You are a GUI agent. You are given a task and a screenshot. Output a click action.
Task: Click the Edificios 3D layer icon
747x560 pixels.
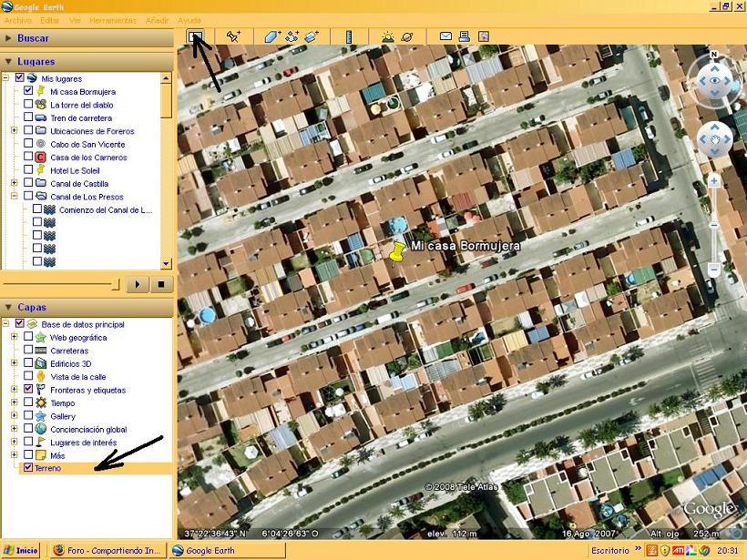pyautogui.click(x=41, y=363)
